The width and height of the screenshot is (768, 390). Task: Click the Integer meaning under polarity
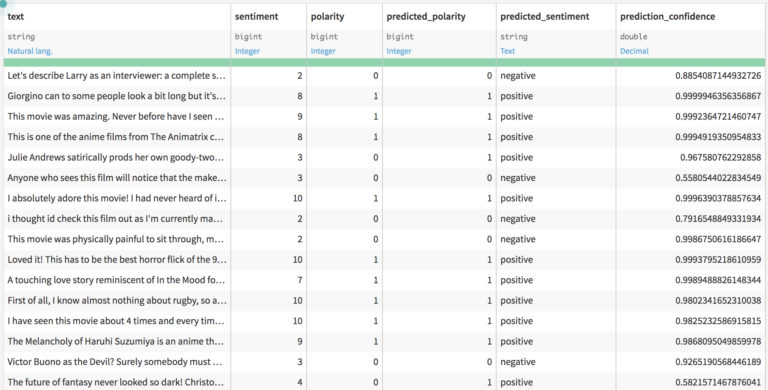tap(323, 51)
